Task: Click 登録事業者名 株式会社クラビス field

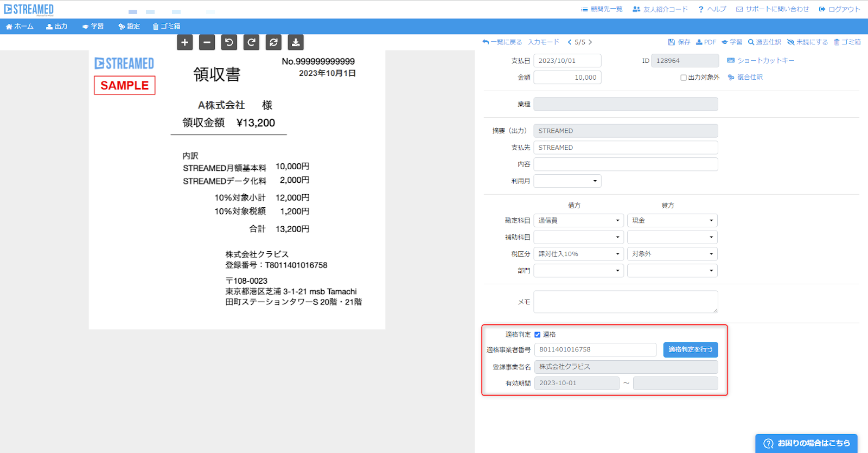Action: pyautogui.click(x=626, y=367)
